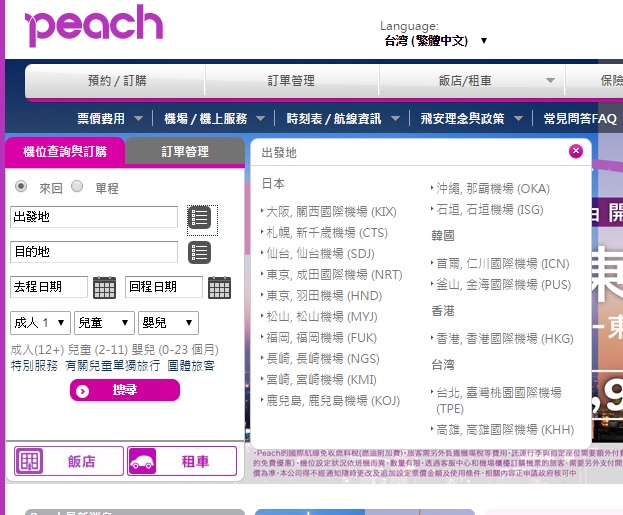
Task: Open the 回程日期 calendar icon
Action: (x=219, y=287)
